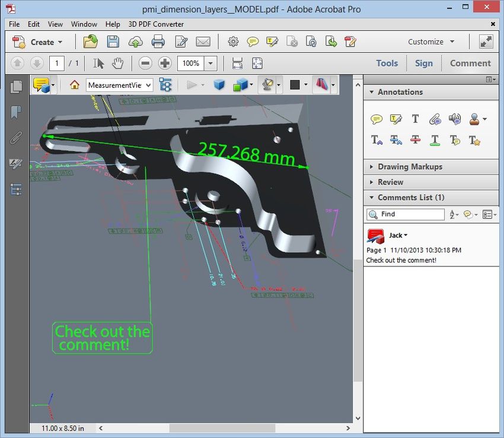Select the highlight text tool in main toolbar
504x438 pixels.
coord(272,42)
